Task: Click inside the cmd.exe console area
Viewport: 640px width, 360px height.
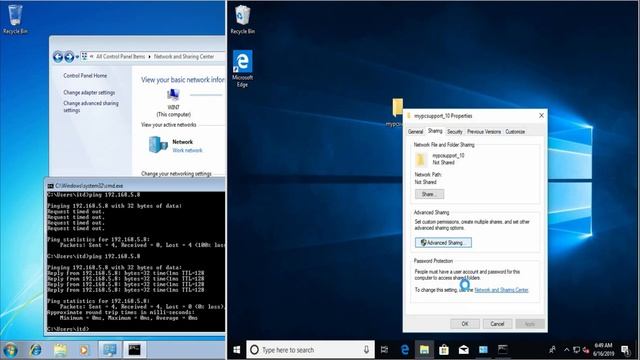Action: 136,261
